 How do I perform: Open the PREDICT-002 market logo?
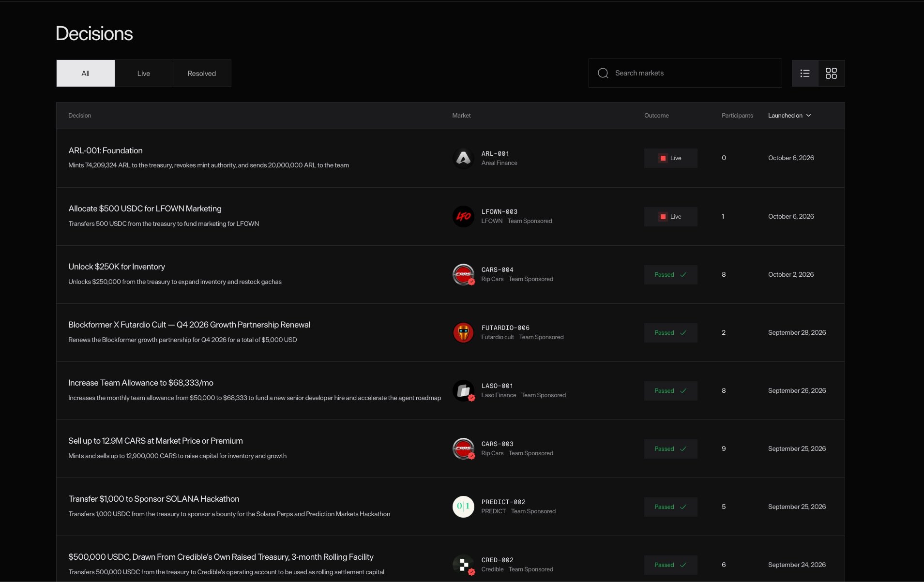tap(463, 507)
